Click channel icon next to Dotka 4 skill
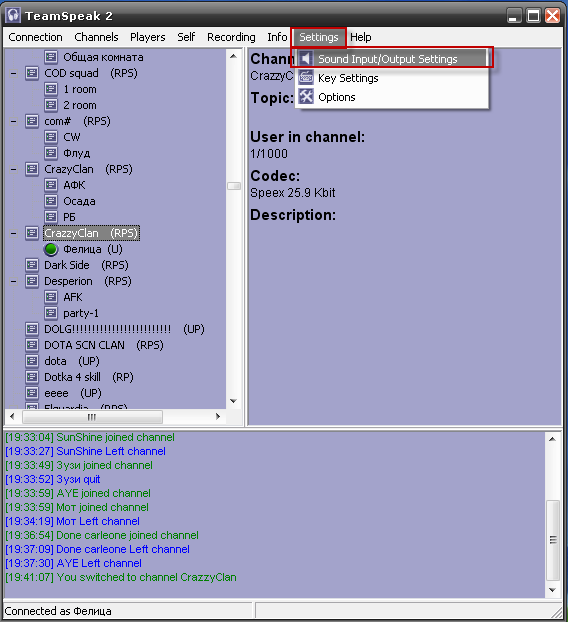 tap(32, 377)
